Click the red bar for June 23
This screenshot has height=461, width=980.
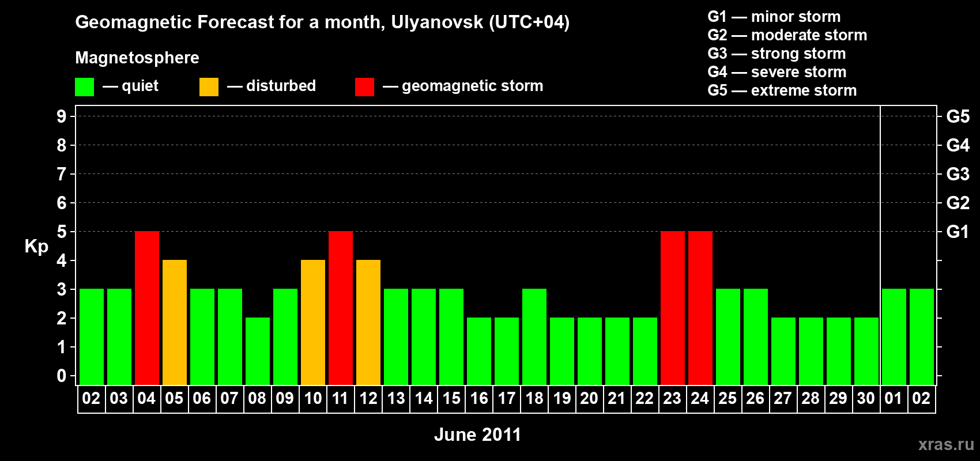(673, 308)
